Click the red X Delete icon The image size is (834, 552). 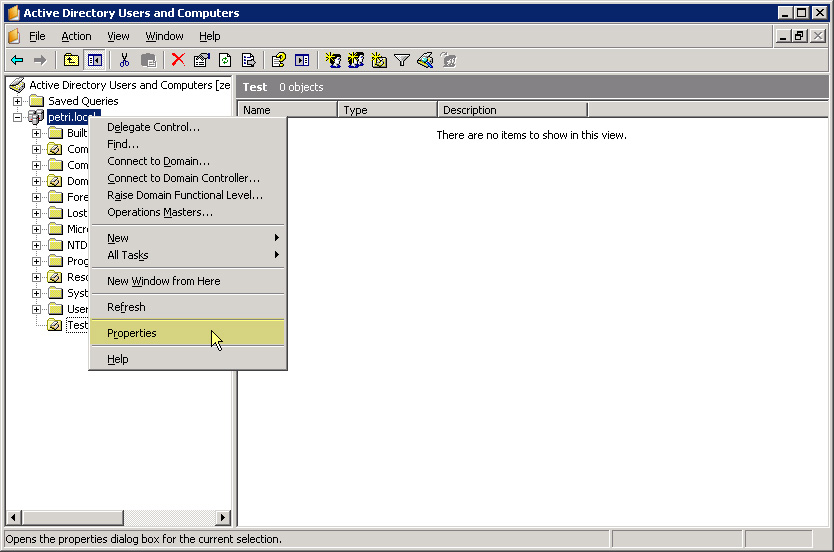(x=178, y=60)
